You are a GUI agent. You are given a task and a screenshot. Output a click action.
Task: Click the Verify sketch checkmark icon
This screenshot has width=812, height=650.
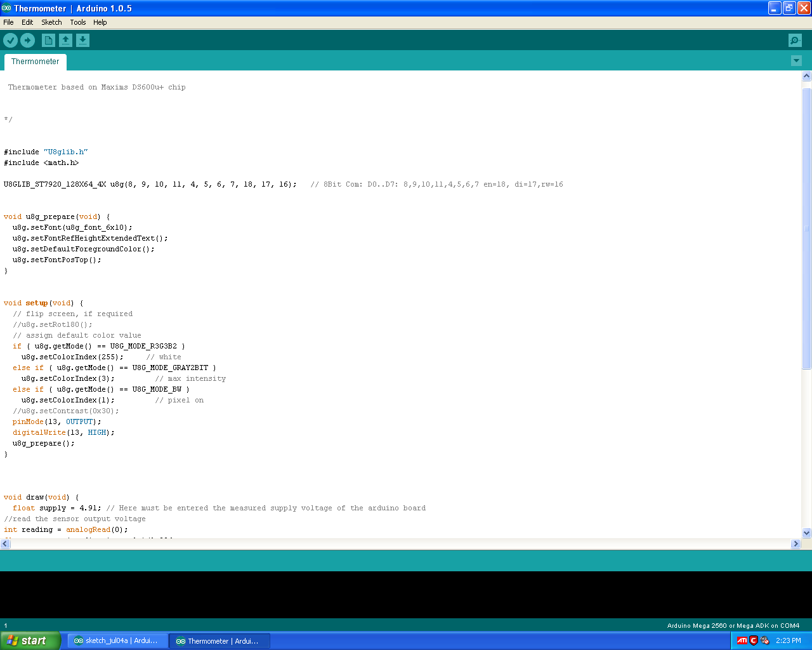(11, 41)
